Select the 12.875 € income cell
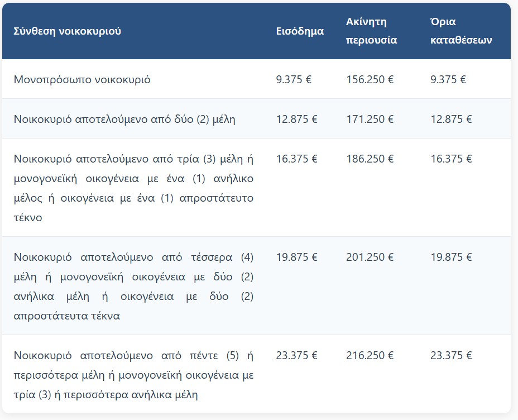The image size is (518, 420). tap(297, 119)
